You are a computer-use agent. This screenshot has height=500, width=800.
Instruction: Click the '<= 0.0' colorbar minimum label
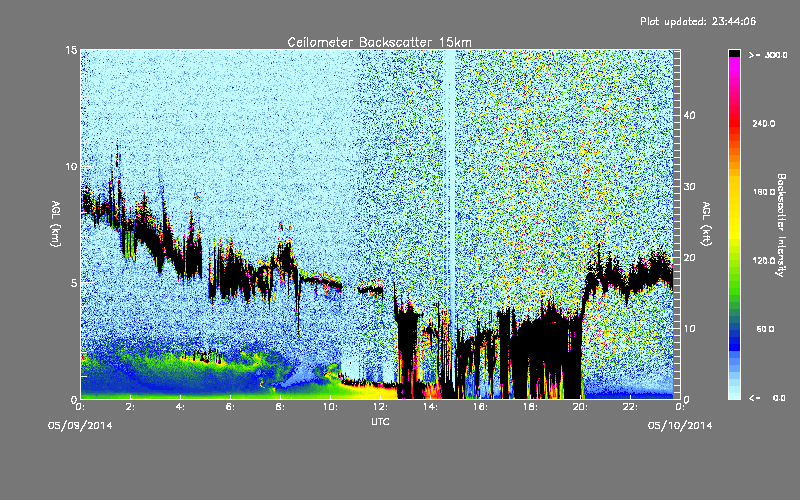[x=768, y=398]
